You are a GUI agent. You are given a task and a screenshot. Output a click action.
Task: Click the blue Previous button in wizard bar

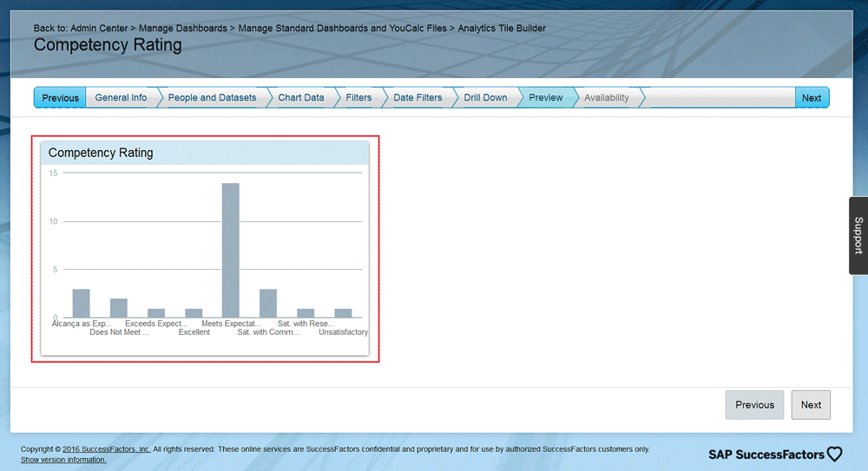point(60,98)
